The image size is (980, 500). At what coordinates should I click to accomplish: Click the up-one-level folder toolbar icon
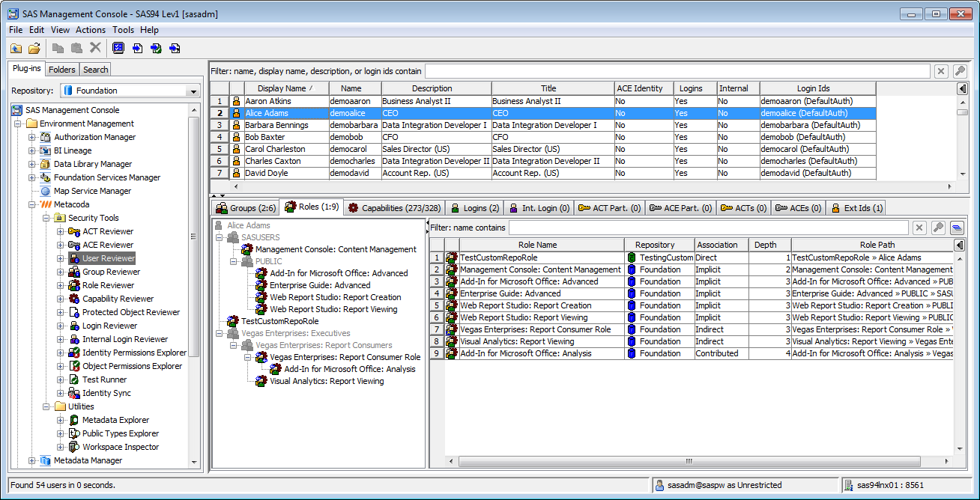click(16, 48)
